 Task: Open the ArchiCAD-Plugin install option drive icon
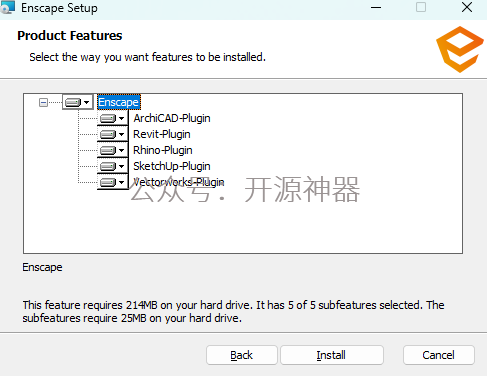(112, 118)
